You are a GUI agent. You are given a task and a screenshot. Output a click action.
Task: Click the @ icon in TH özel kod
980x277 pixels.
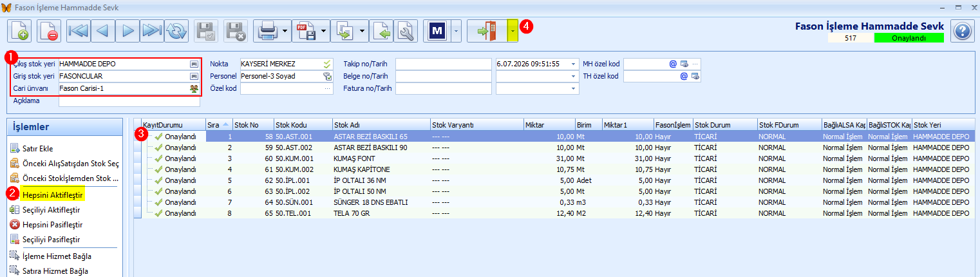(684, 76)
